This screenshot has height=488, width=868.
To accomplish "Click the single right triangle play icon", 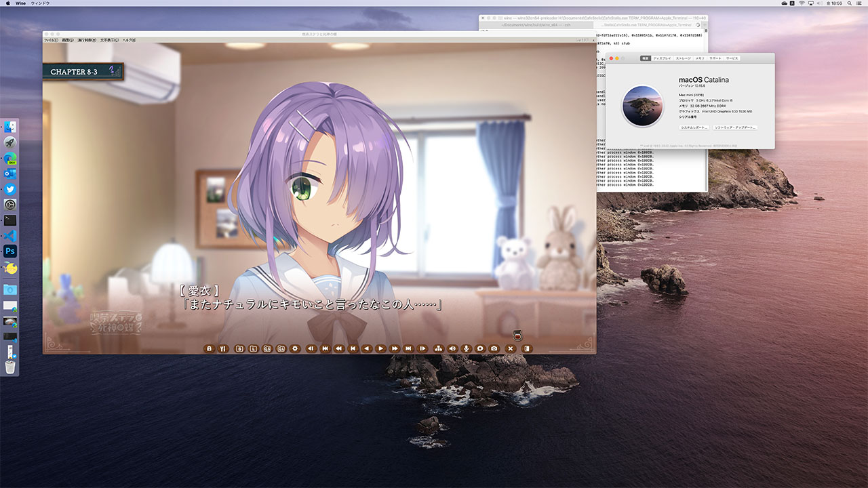I will pos(380,348).
